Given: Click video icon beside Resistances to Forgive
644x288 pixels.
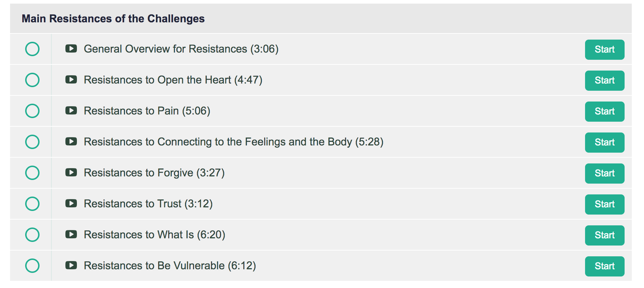Looking at the screenshot, I should point(71,172).
